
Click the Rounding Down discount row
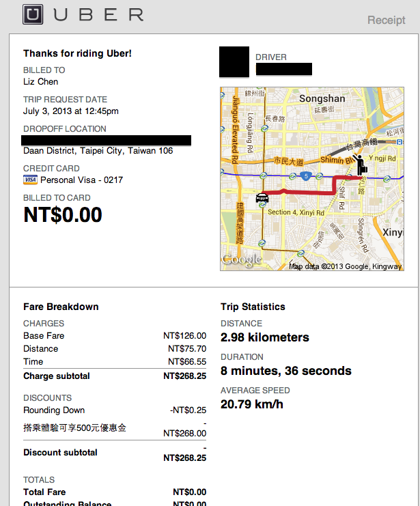[x=115, y=410]
